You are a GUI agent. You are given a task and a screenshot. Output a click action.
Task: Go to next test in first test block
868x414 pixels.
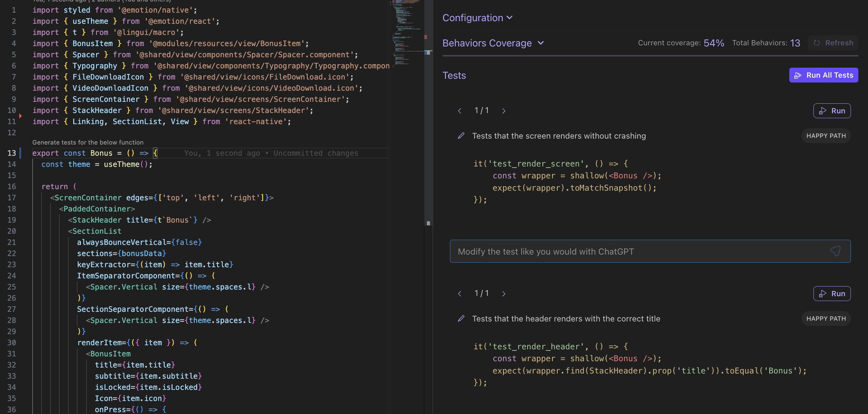504,111
